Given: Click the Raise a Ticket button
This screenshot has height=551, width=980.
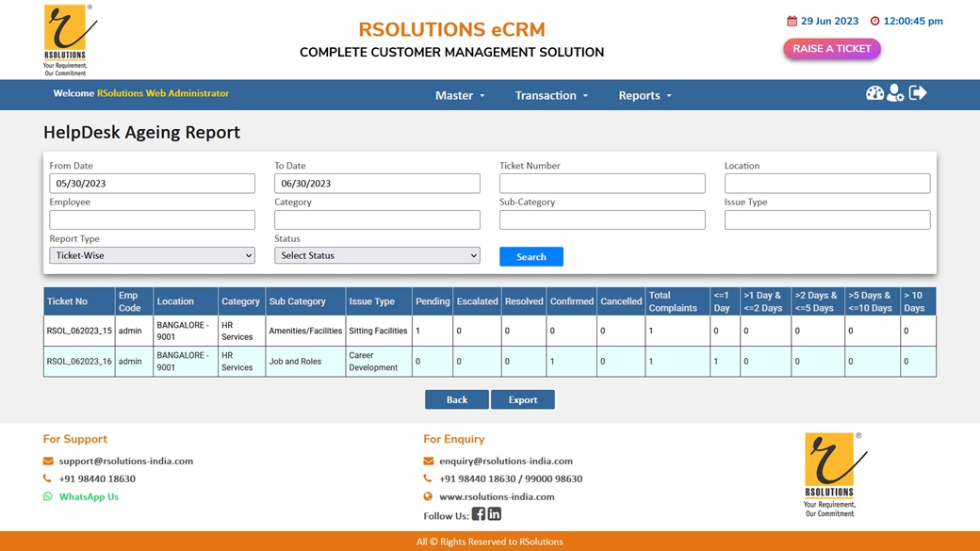Looking at the screenshot, I should (831, 49).
